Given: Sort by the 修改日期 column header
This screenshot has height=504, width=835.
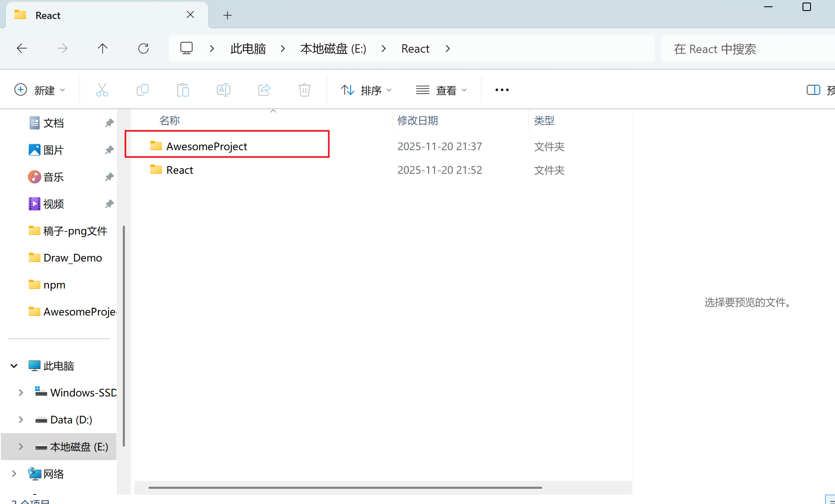Looking at the screenshot, I should pyautogui.click(x=417, y=121).
